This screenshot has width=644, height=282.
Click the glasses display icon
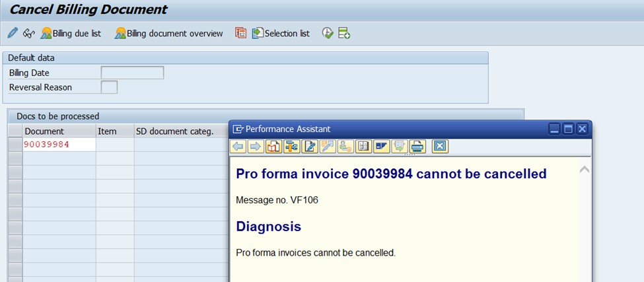[x=29, y=33]
